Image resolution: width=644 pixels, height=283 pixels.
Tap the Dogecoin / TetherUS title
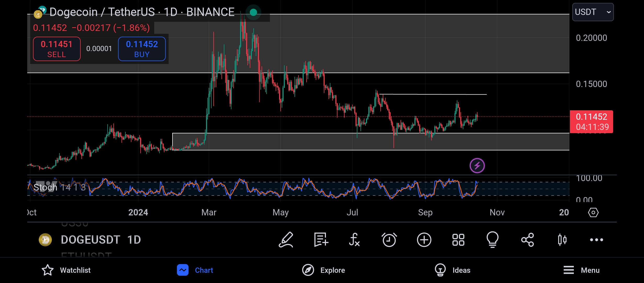pos(142,12)
